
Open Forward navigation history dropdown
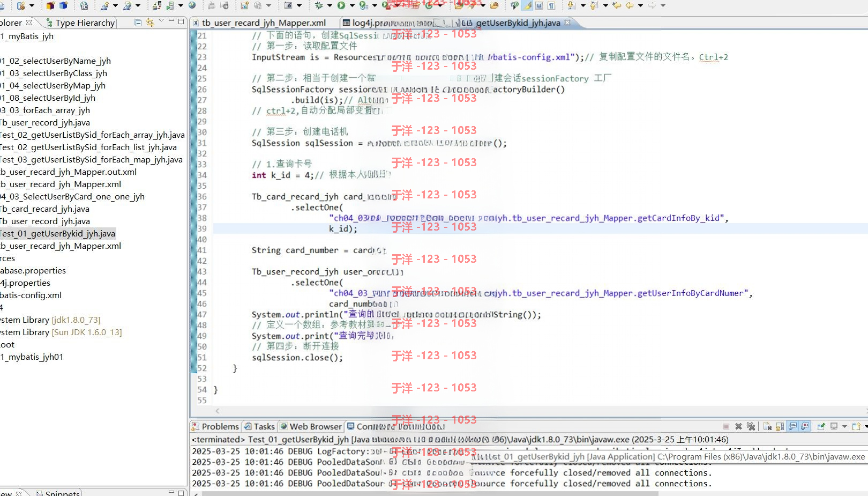pyautogui.click(x=663, y=5)
